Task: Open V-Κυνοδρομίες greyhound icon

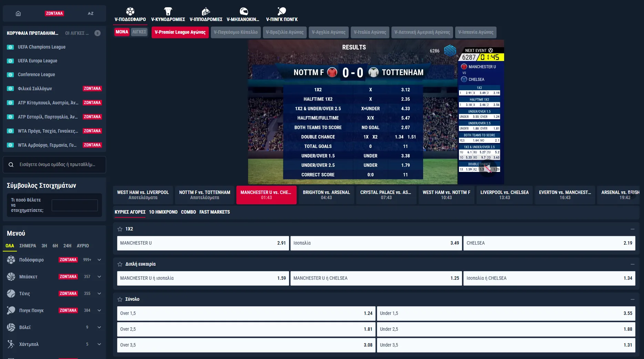Action: pos(168,11)
